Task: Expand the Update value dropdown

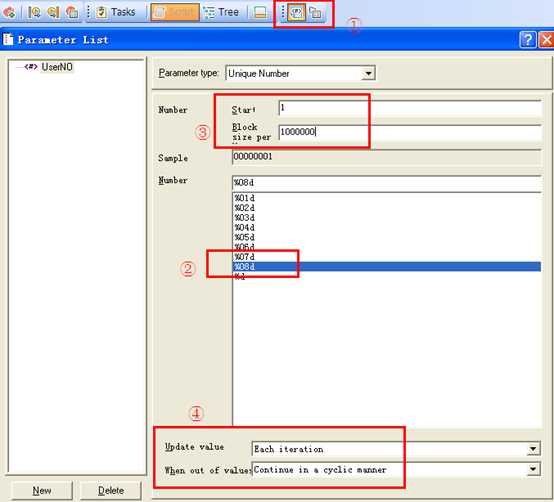Action: 396,449
